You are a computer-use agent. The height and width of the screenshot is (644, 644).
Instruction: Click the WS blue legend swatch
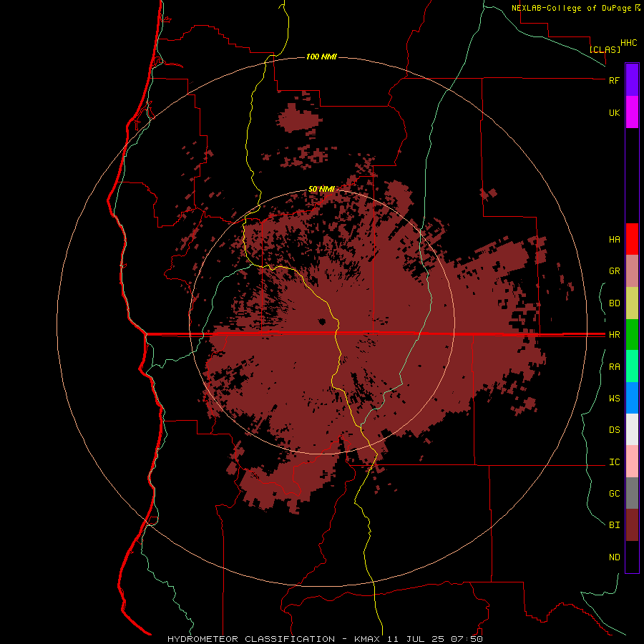pyautogui.click(x=632, y=398)
